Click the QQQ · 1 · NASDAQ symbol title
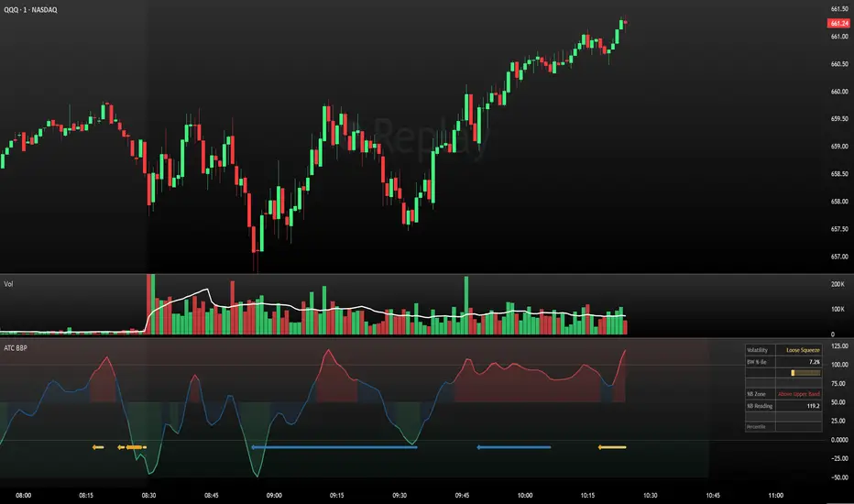The width and height of the screenshot is (854, 504). tap(30, 10)
